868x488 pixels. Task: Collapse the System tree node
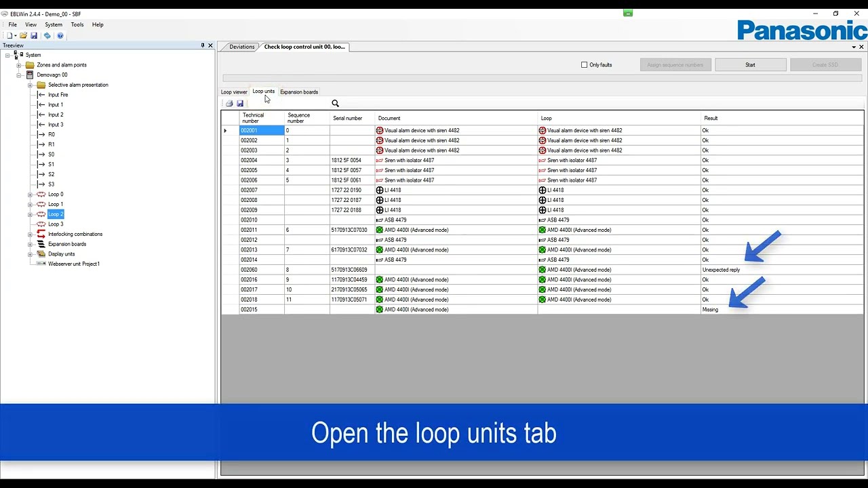[7, 55]
